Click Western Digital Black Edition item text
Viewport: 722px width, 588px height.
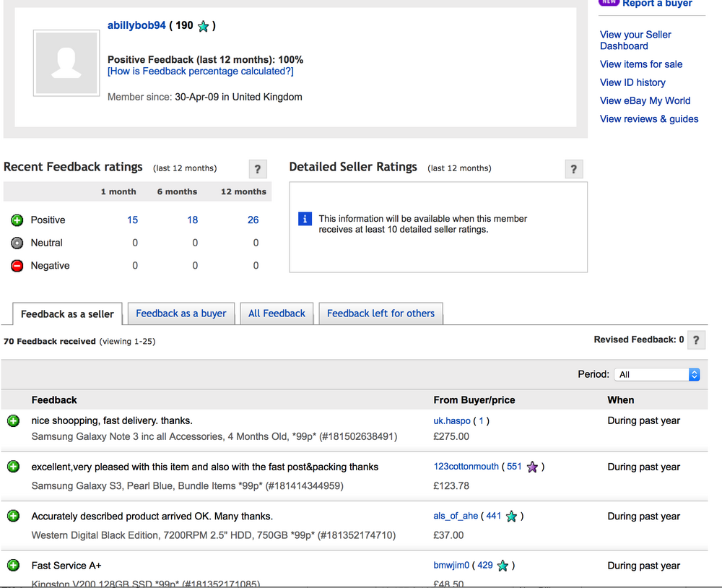pos(214,535)
